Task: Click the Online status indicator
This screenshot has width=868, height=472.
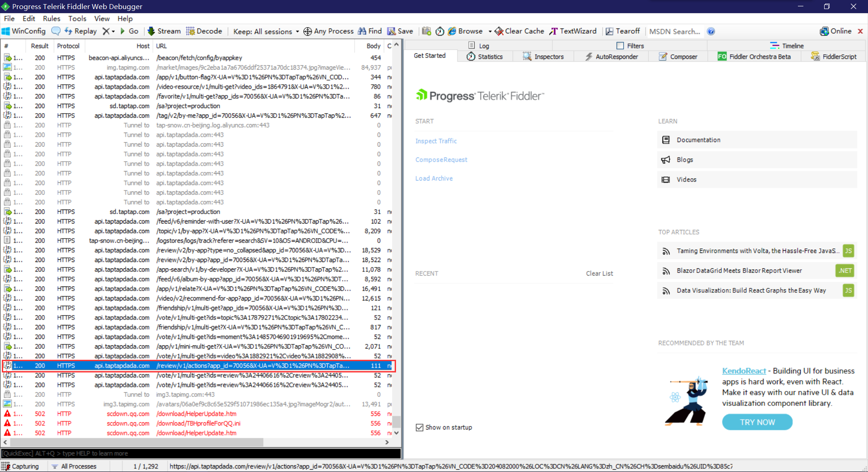Action: (x=835, y=31)
